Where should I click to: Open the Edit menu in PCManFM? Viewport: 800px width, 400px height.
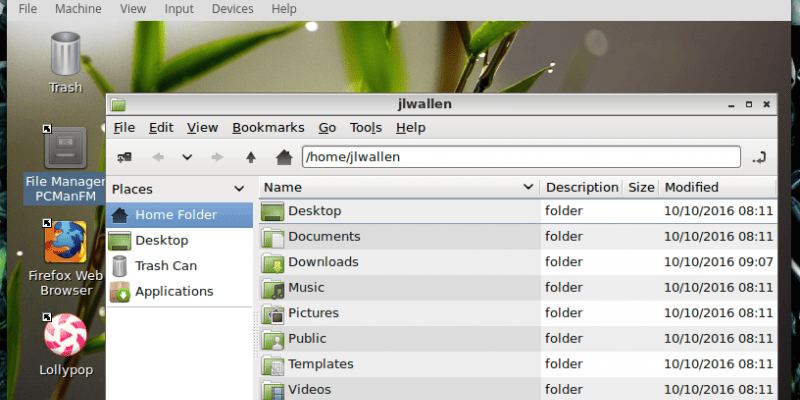(161, 128)
